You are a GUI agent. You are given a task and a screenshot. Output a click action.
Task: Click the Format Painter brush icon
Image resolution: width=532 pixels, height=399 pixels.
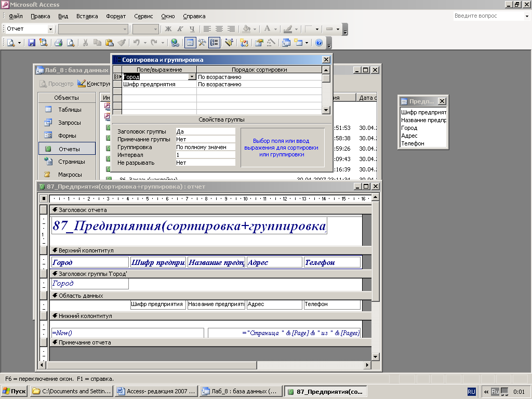pos(122,43)
